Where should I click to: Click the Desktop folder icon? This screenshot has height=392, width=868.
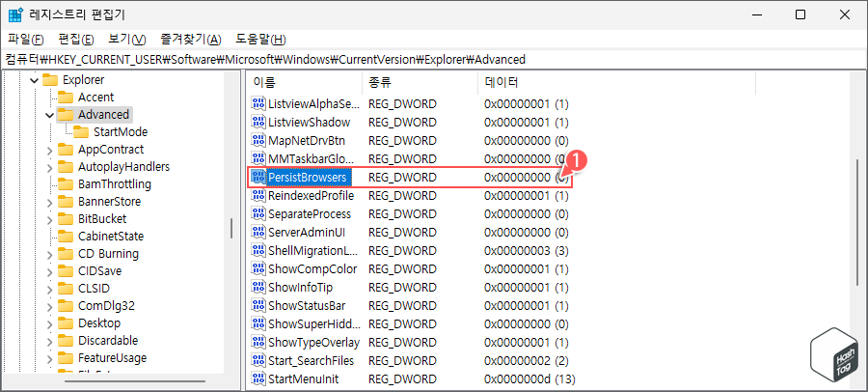(66, 323)
